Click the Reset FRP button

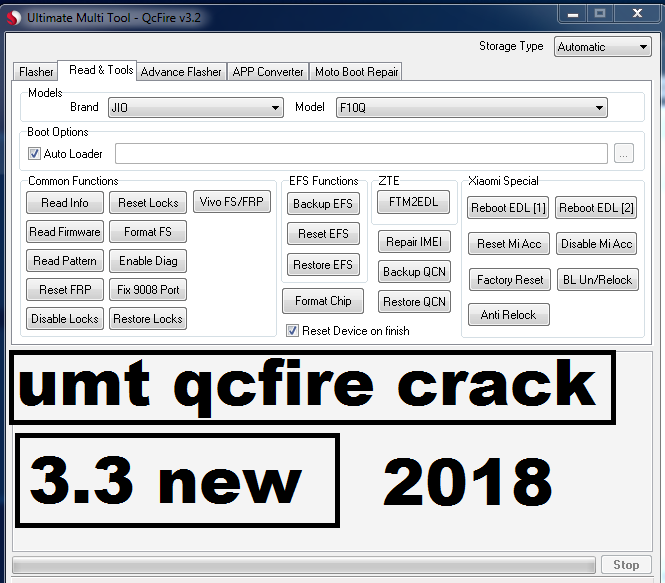(64, 290)
